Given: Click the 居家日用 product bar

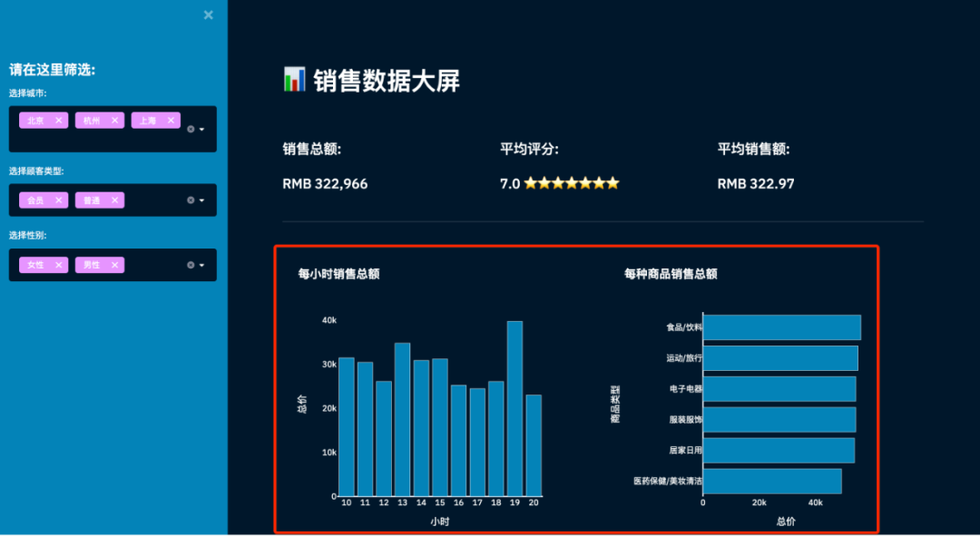Looking at the screenshot, I should click(x=779, y=451).
